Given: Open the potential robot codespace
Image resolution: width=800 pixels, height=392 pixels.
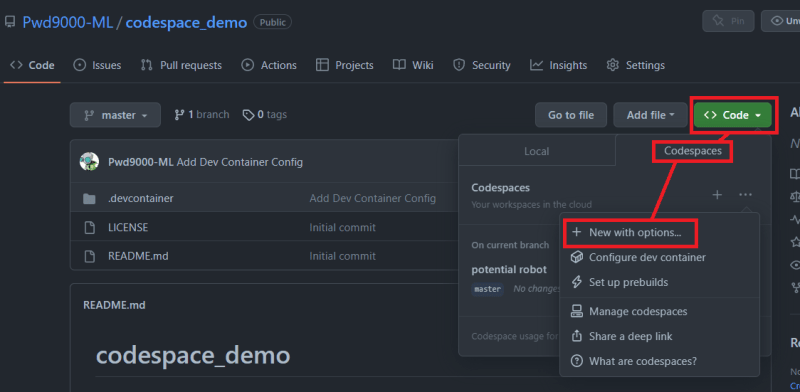Looking at the screenshot, I should (x=509, y=270).
